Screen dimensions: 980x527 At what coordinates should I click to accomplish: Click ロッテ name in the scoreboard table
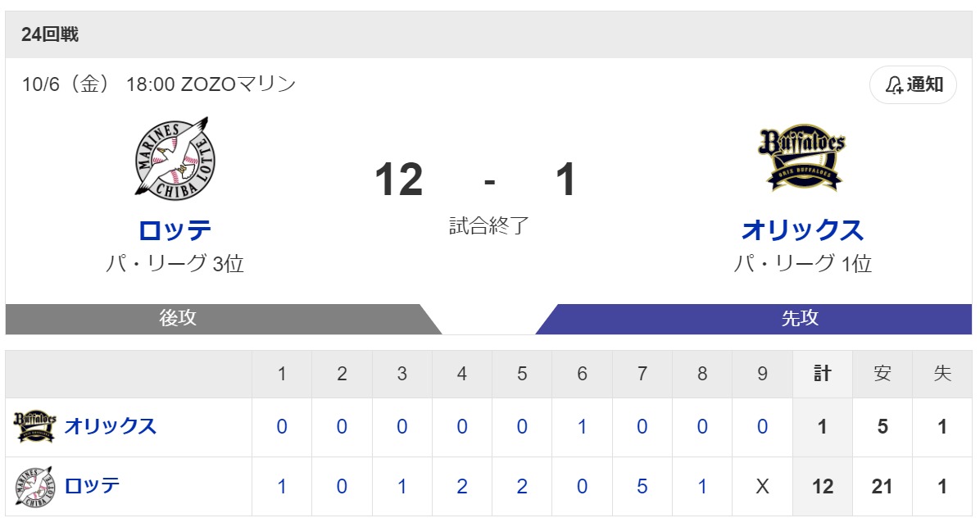coord(92,486)
